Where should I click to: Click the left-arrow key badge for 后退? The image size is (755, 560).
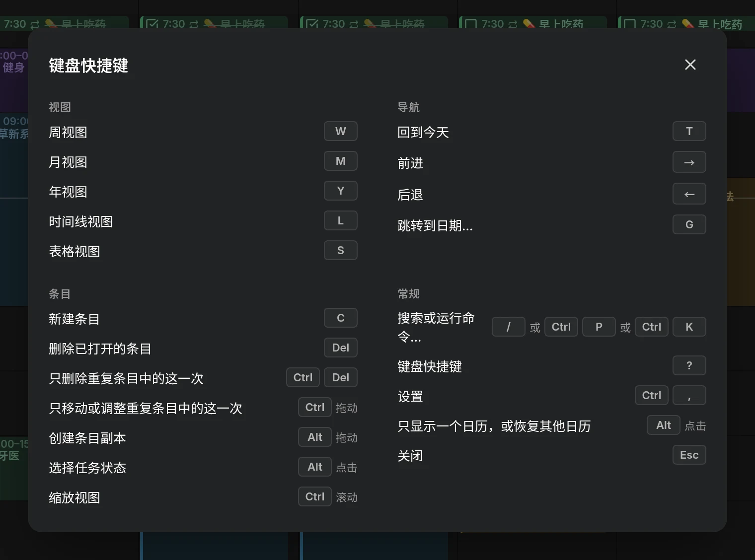(x=689, y=194)
